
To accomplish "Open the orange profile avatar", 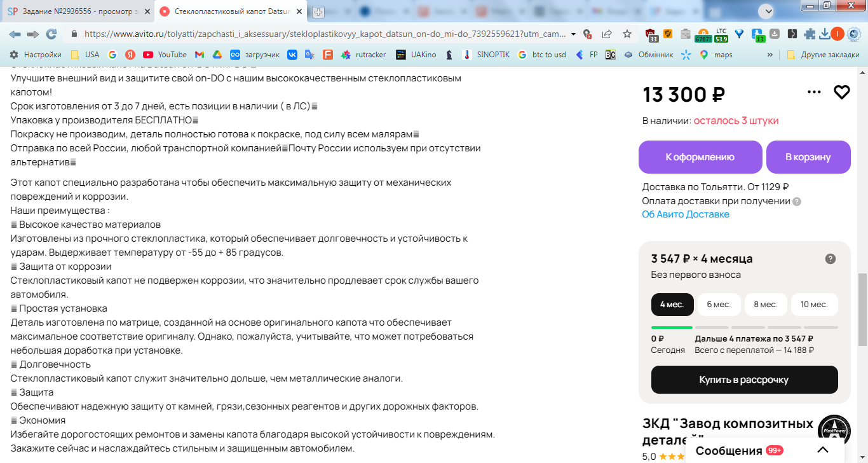I will 837,34.
